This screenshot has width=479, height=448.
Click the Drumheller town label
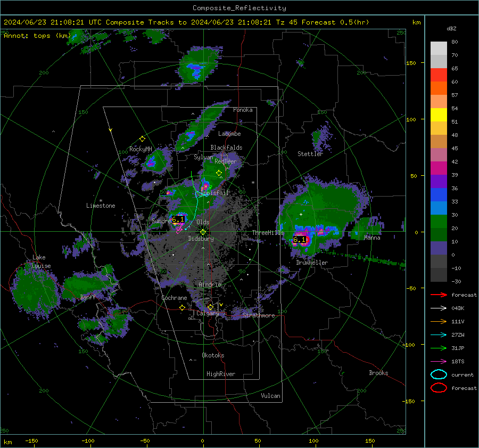coord(312,263)
